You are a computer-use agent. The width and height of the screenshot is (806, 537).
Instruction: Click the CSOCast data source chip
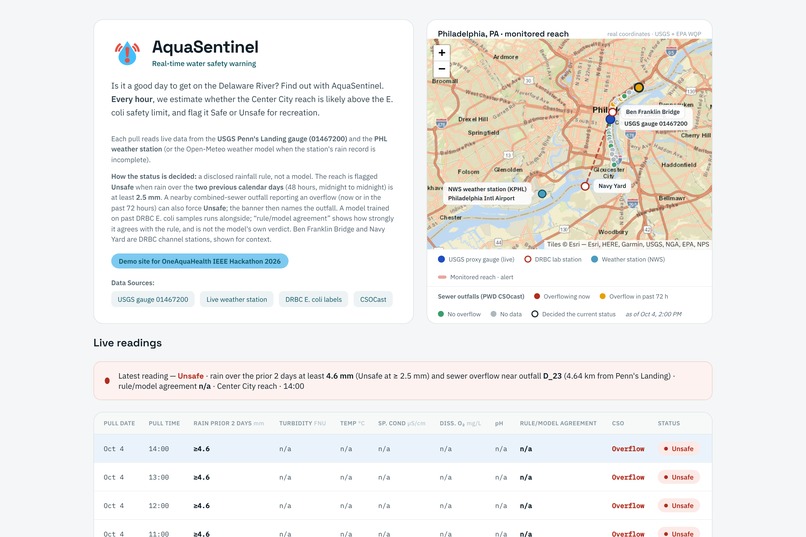pyautogui.click(x=373, y=300)
